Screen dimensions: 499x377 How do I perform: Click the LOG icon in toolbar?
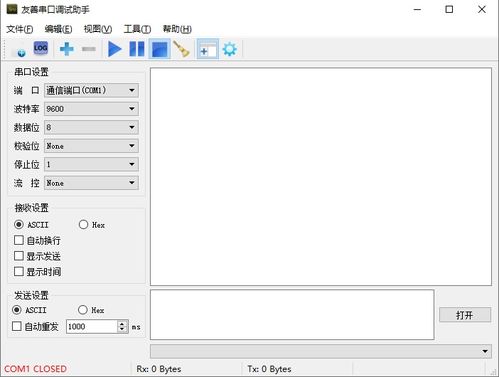(x=41, y=49)
